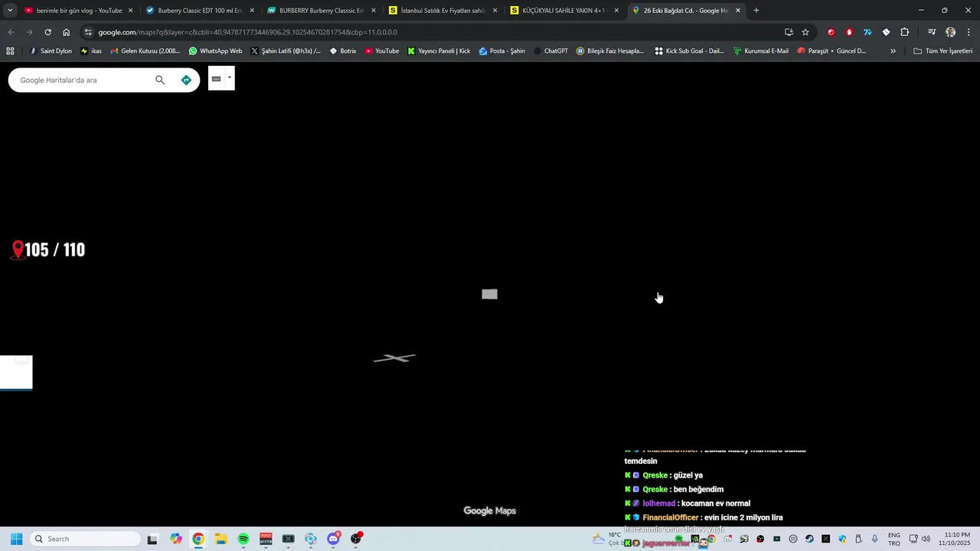Open the YouTube bookmark
This screenshot has height=551, width=980.
click(x=381, y=51)
